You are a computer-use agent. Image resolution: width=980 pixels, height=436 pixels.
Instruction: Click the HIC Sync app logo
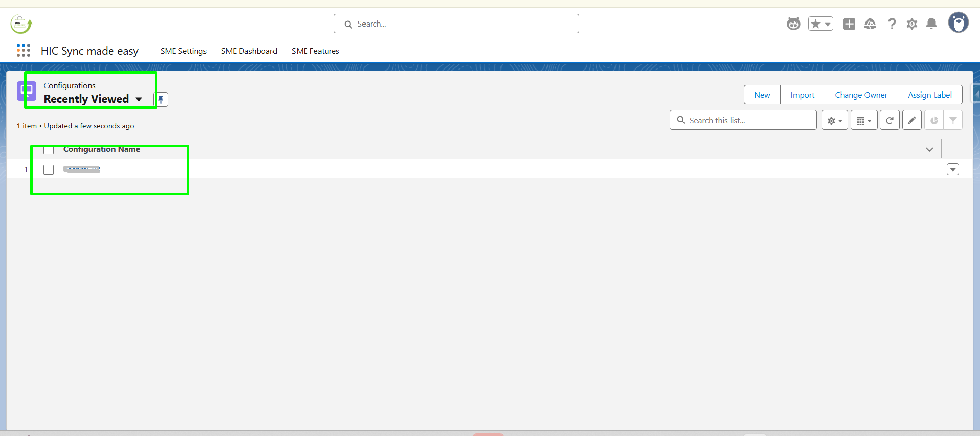(21, 24)
